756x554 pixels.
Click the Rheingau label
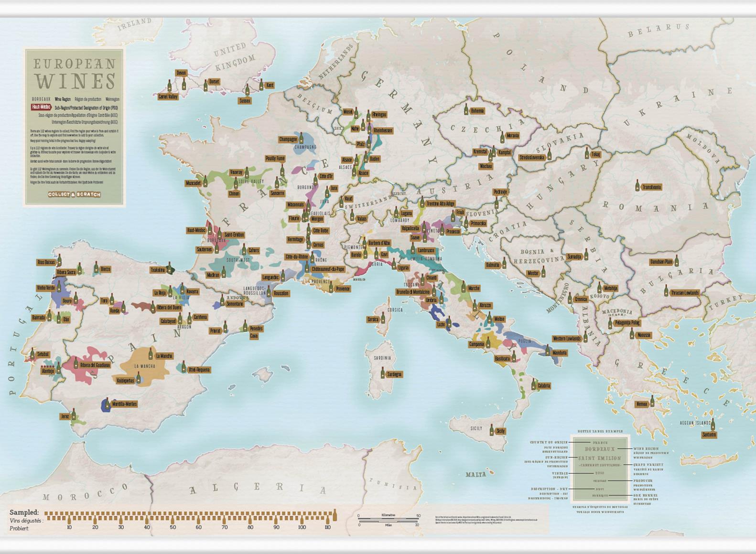(x=379, y=115)
